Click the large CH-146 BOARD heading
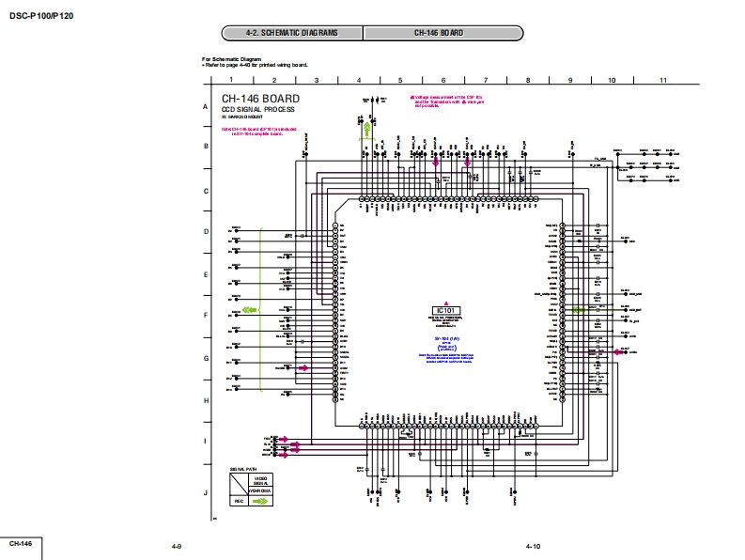The image size is (745, 560). [260, 99]
